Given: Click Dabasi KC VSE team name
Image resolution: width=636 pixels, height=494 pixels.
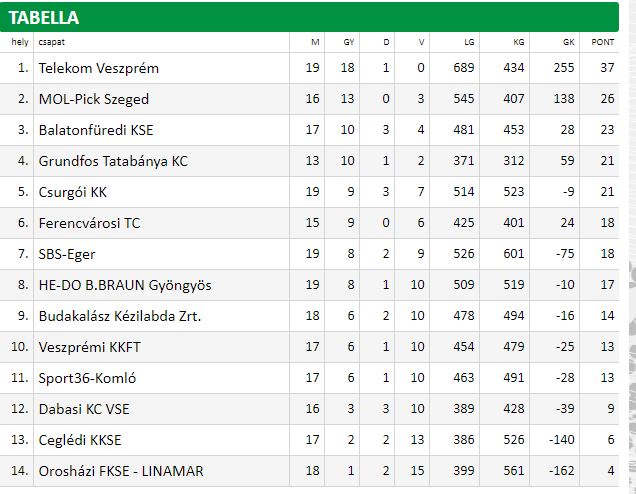Looking at the screenshot, I should point(84,409).
